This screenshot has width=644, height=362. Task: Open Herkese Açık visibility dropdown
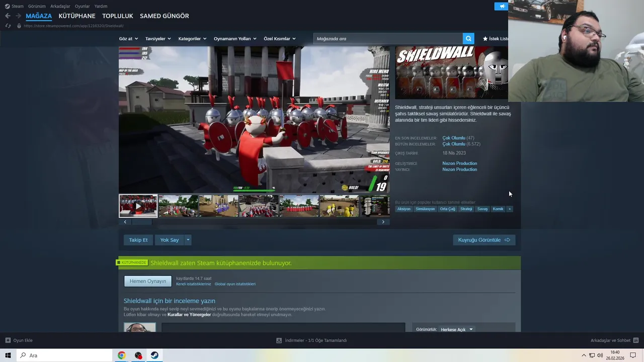pyautogui.click(x=457, y=329)
